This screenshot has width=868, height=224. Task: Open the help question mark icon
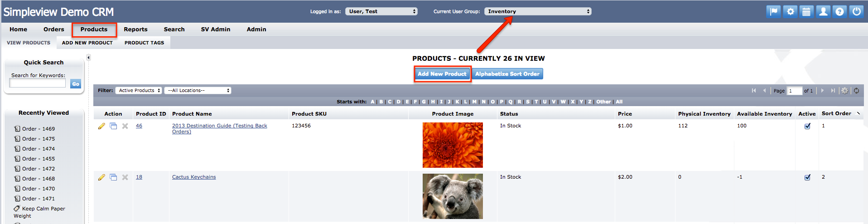tap(839, 12)
